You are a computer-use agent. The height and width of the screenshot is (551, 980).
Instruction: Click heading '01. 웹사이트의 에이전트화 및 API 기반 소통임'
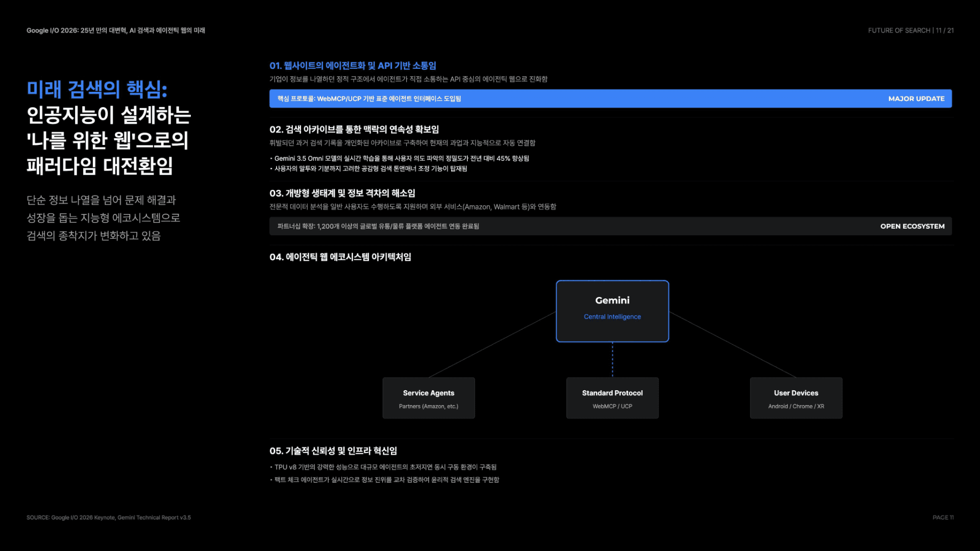(x=353, y=66)
